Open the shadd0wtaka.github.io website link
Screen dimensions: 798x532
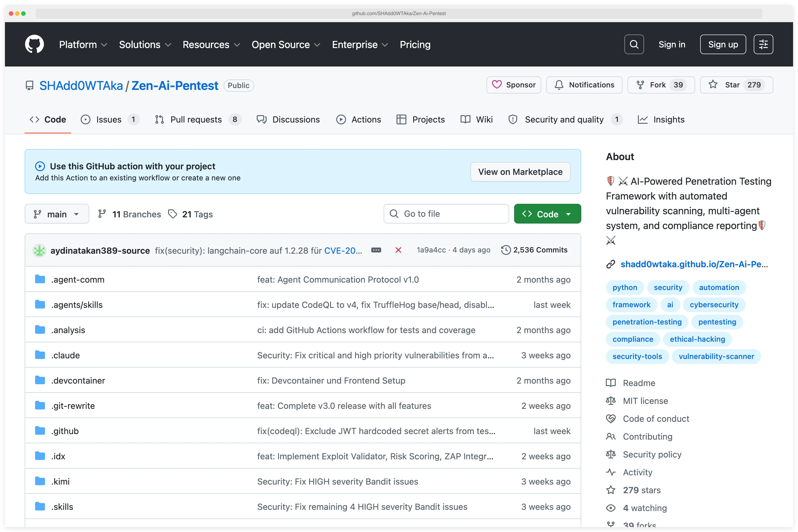[694, 264]
